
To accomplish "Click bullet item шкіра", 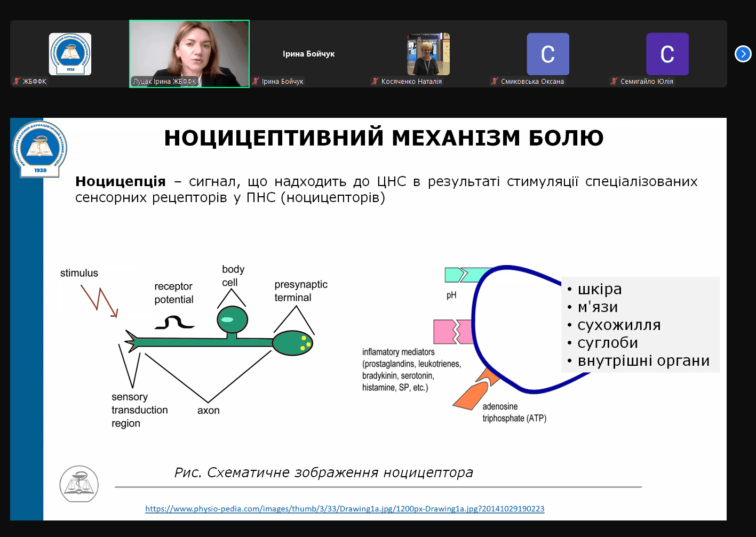I will click(x=600, y=289).
